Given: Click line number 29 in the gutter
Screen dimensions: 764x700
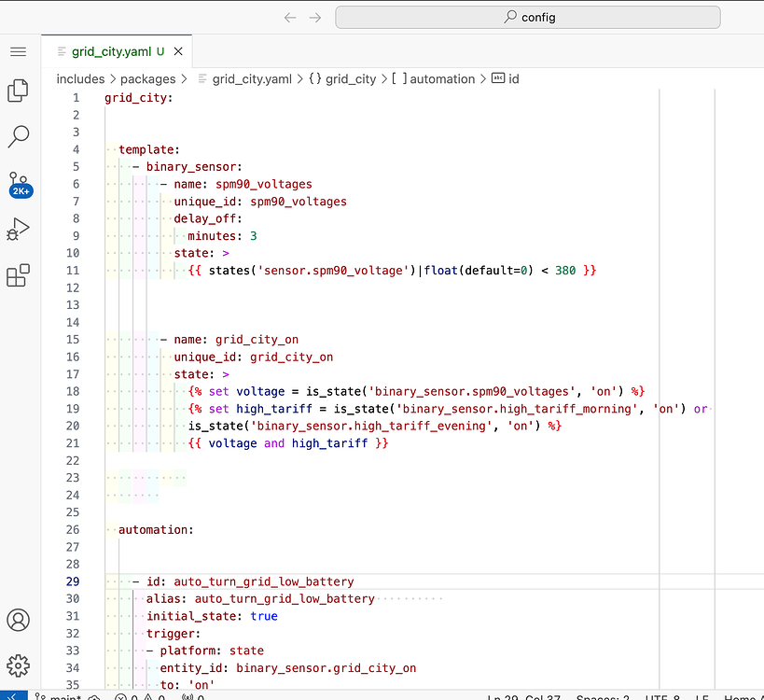Looking at the screenshot, I should [74, 581].
